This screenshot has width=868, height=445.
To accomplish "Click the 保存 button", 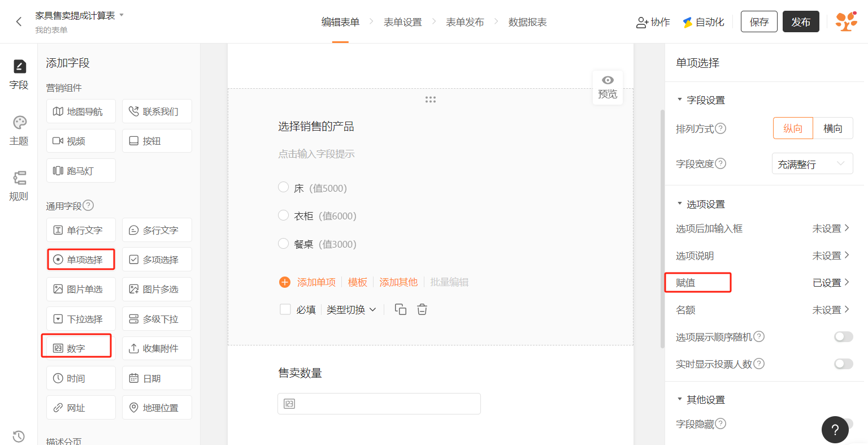I will click(759, 21).
